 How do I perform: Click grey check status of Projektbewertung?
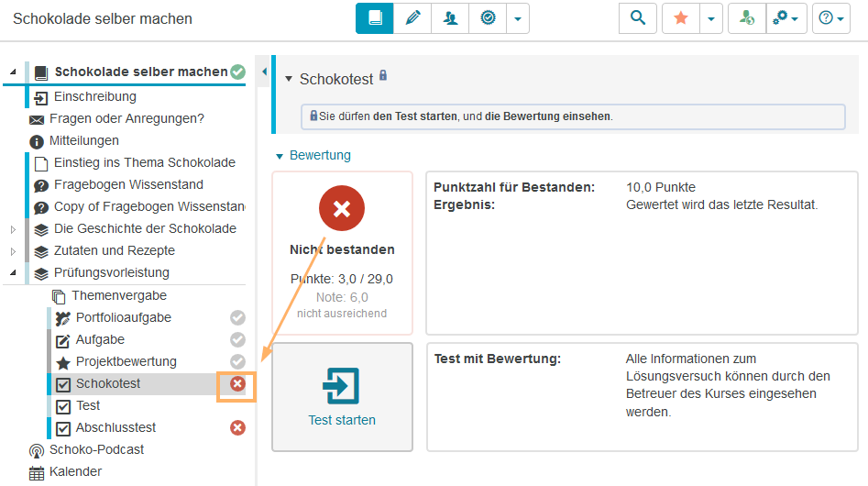pos(238,361)
